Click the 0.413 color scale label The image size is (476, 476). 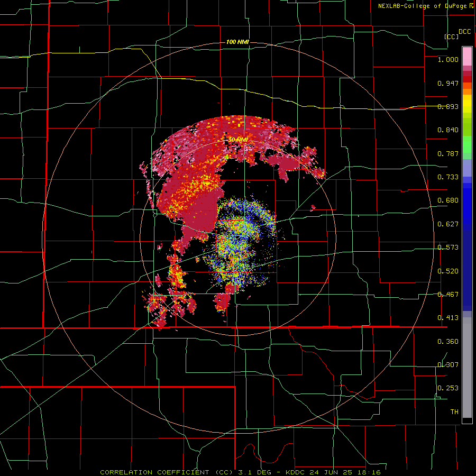[x=448, y=318]
